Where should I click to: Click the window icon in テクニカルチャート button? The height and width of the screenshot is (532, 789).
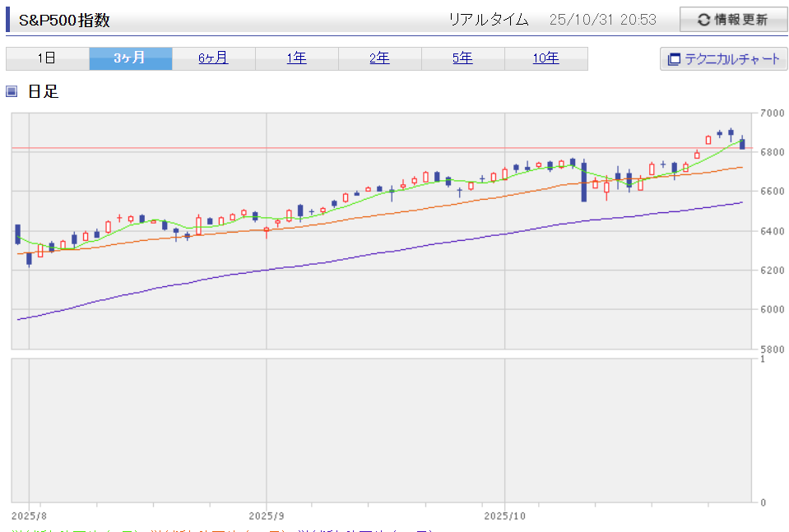click(x=674, y=59)
